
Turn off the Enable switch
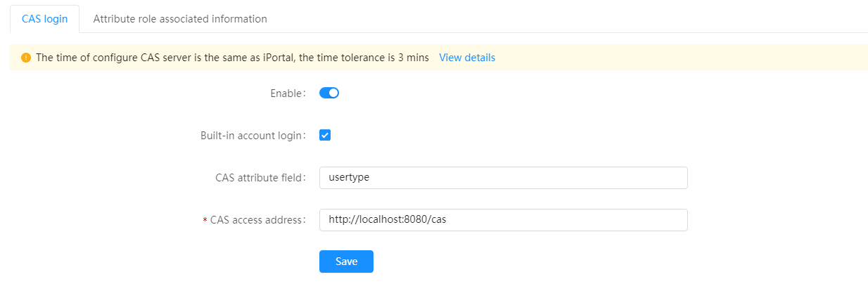[329, 93]
